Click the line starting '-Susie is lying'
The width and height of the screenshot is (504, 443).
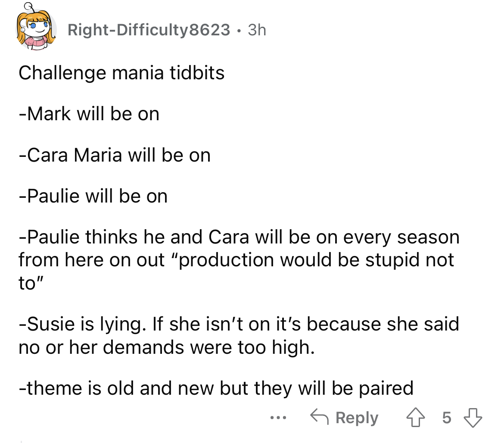coord(239,324)
